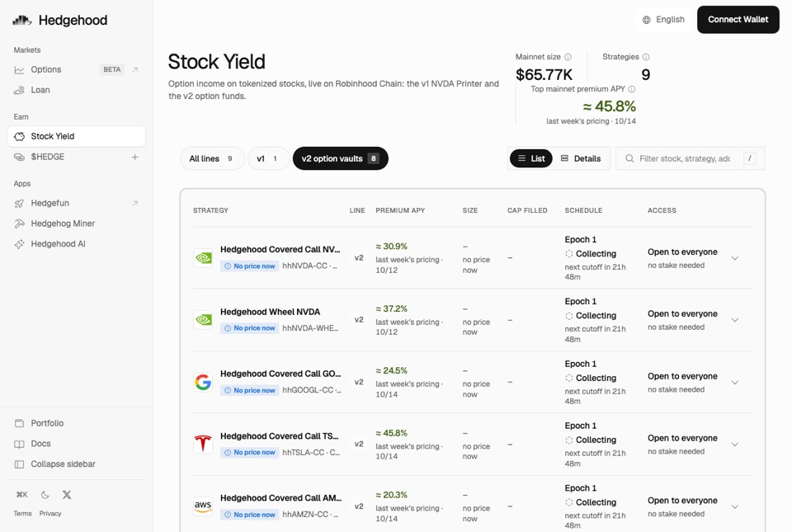Click the Hedgehood Wheel NVDA strategy name
The height and width of the screenshot is (532, 792).
pos(270,312)
